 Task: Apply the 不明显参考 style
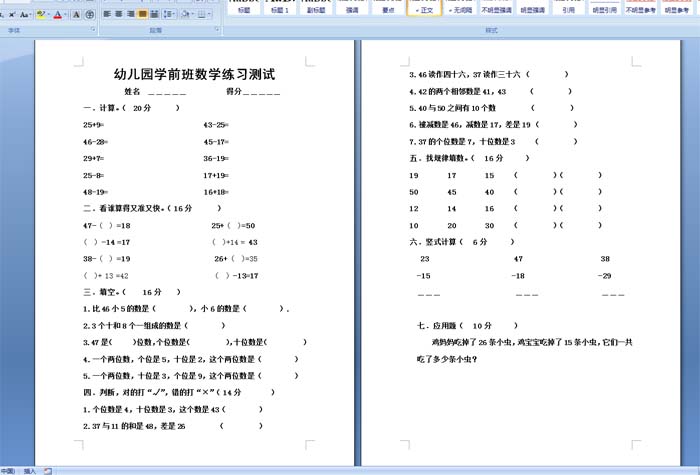[x=641, y=7]
